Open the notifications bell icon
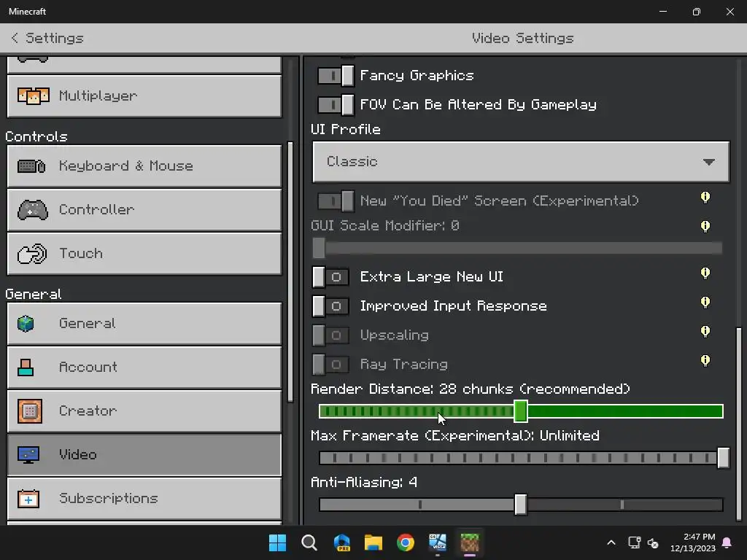The height and width of the screenshot is (560, 747). (x=727, y=542)
